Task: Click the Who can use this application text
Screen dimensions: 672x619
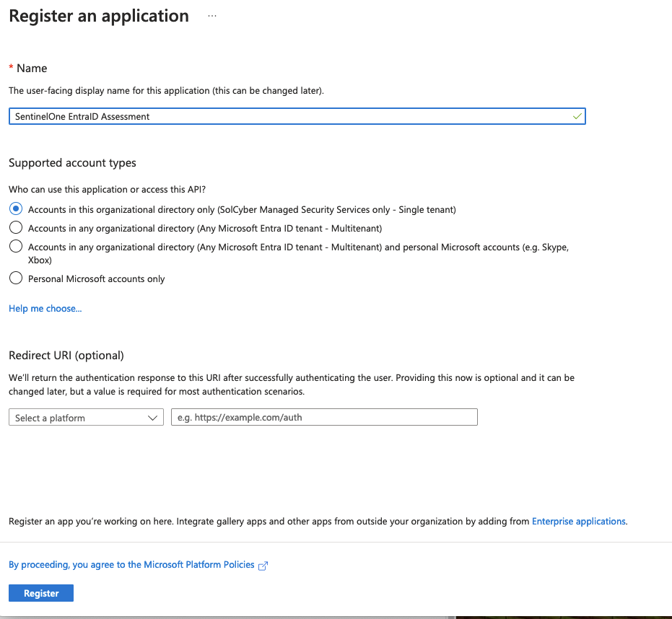Action: pos(107,190)
